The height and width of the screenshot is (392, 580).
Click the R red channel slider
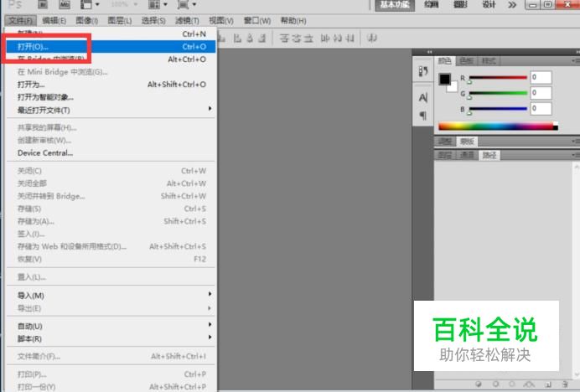498,78
